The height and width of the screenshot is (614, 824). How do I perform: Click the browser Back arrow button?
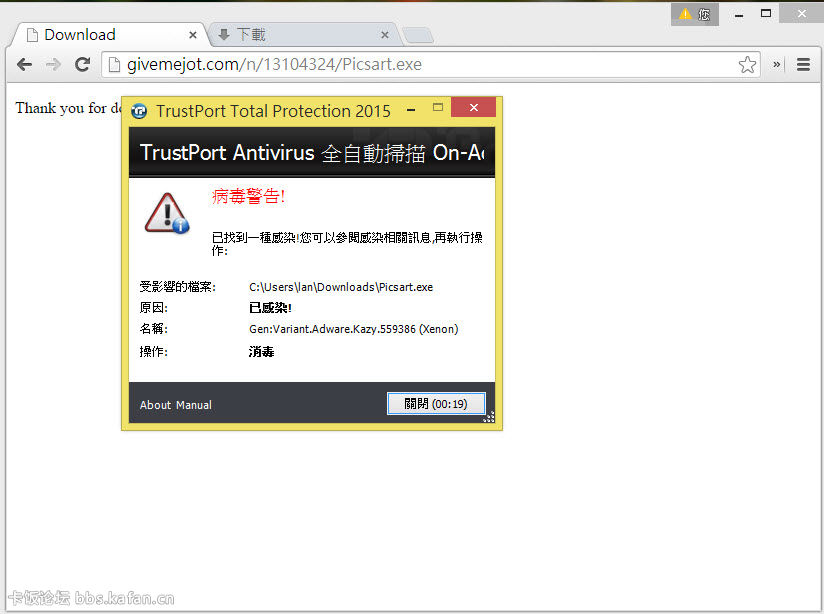(24, 65)
